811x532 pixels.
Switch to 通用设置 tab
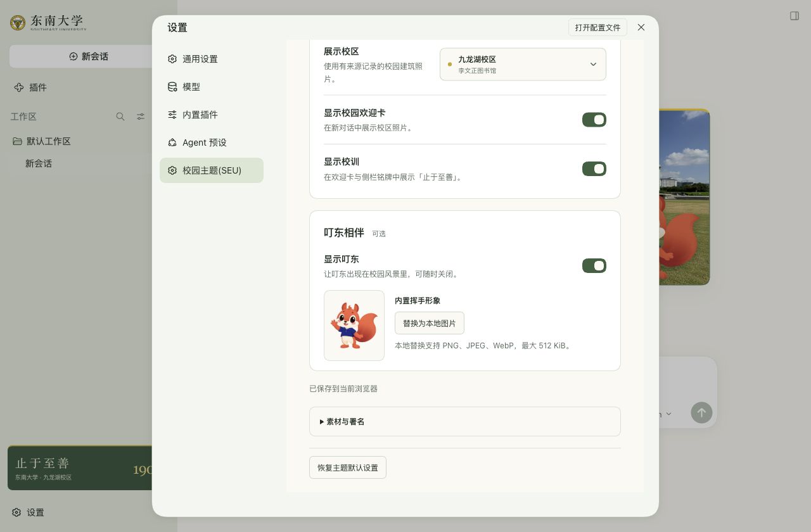(x=212, y=59)
